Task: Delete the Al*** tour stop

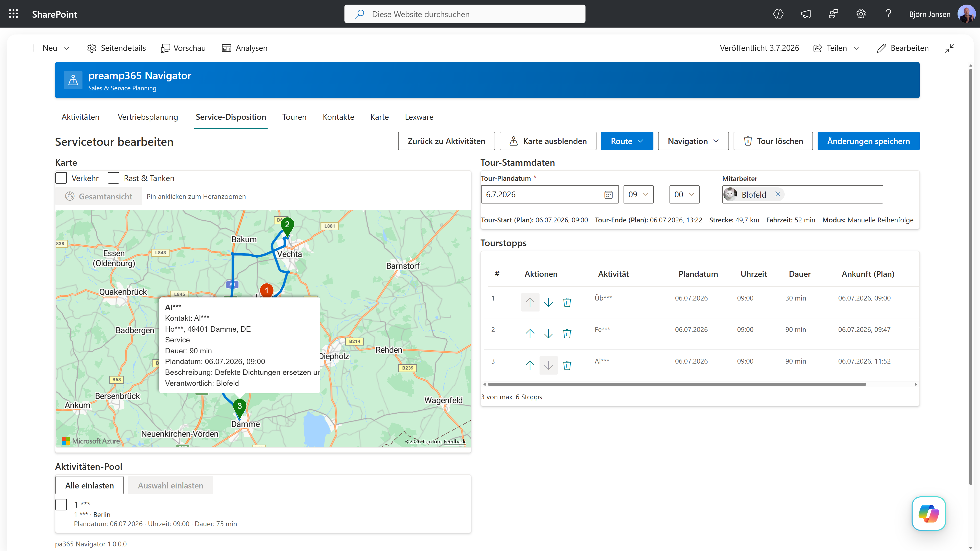Action: (x=567, y=365)
